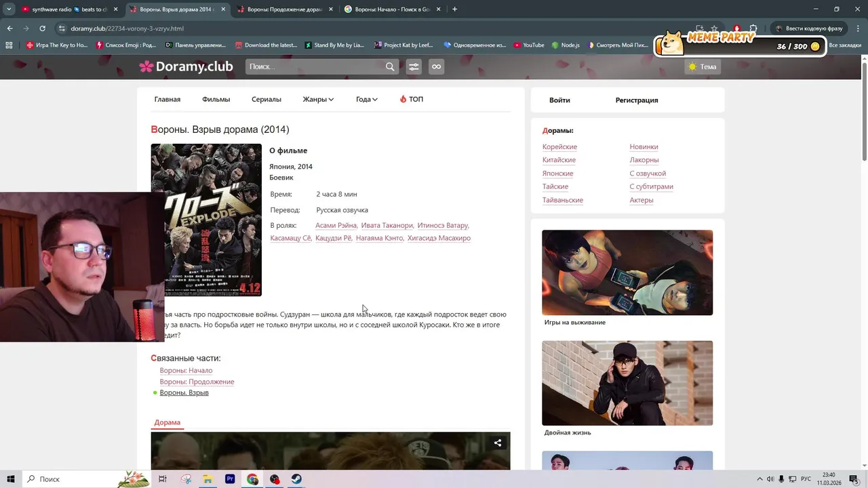Image resolution: width=868 pixels, height=488 pixels.
Task: Open the Тайские doramas link
Action: pos(555,186)
